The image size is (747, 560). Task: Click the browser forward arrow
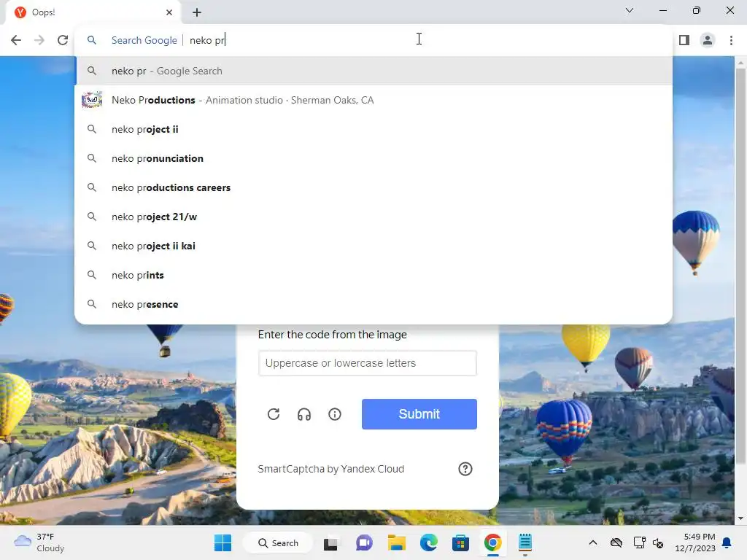(x=39, y=40)
